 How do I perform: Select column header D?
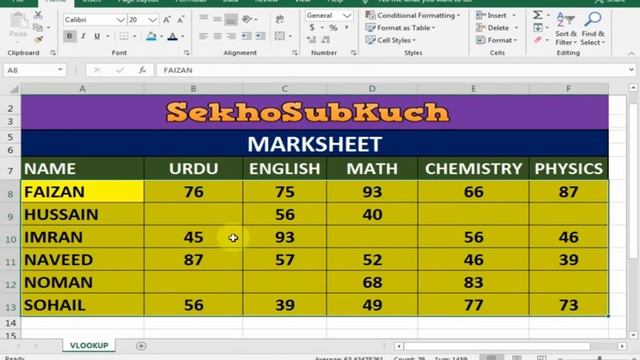[x=372, y=89]
